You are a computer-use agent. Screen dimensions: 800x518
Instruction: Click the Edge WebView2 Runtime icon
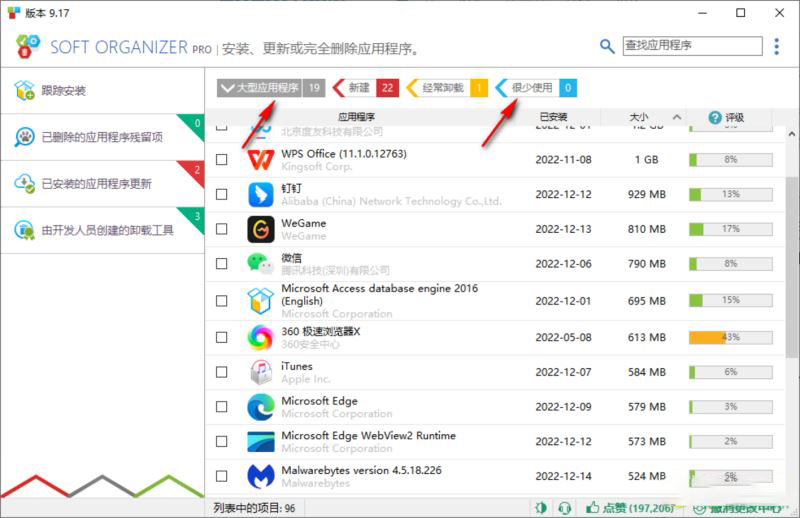pyautogui.click(x=261, y=441)
